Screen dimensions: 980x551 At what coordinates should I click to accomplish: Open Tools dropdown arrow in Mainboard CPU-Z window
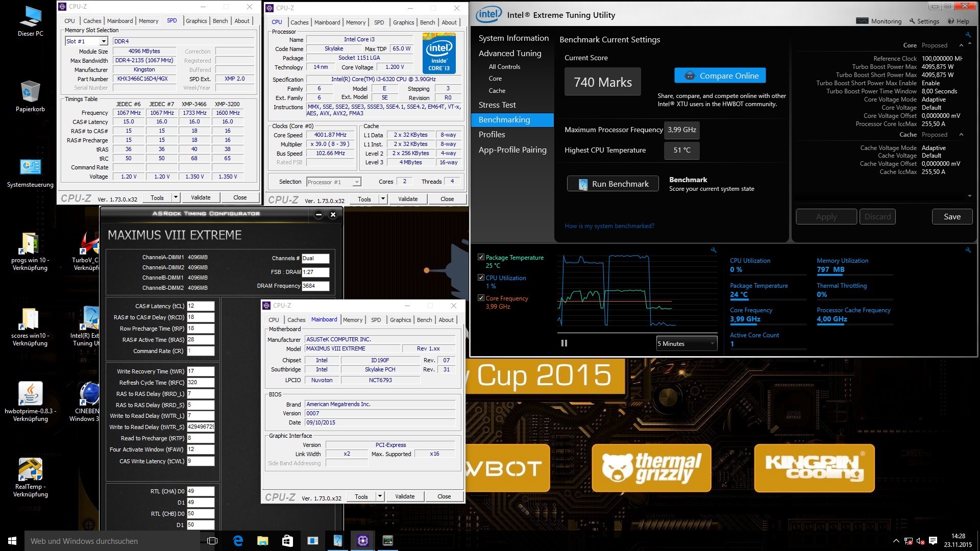point(380,496)
